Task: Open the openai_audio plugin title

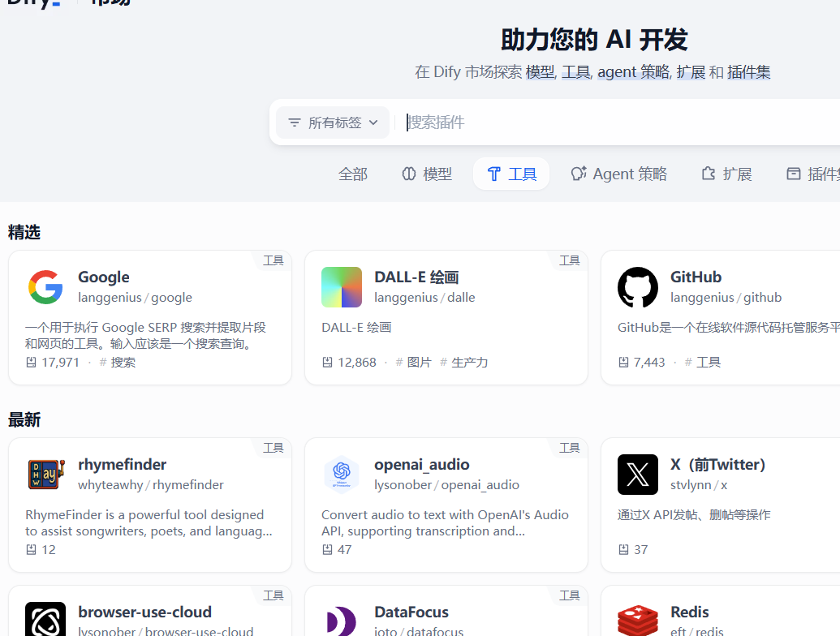Action: 421,465
